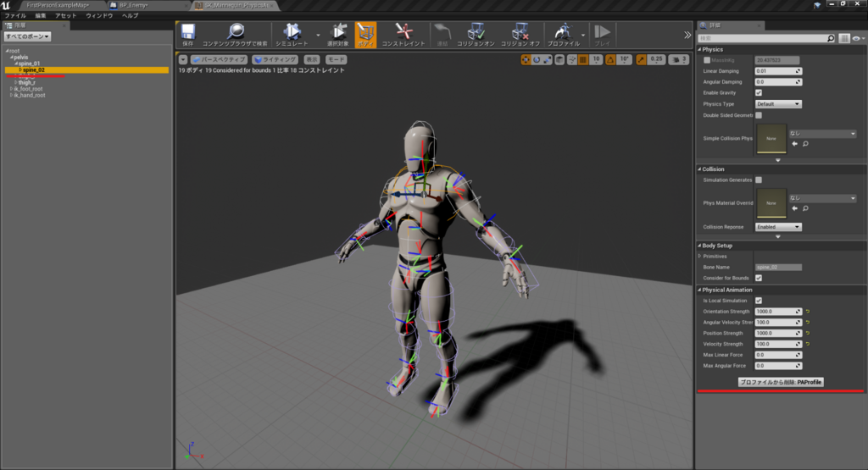
Task: Collapse the pelvis tree node arrow
Action: pyautogui.click(x=12, y=57)
